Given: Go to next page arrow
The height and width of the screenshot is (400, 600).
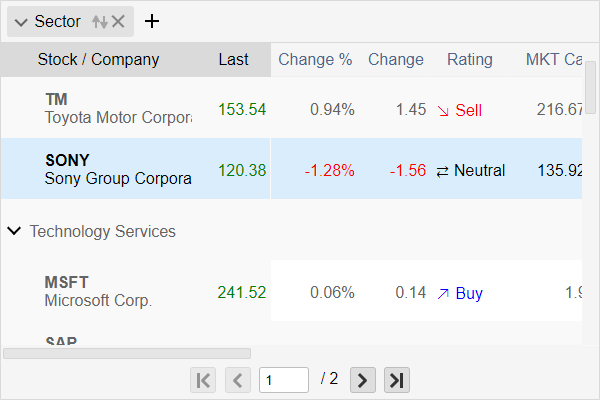Looking at the screenshot, I should click(x=363, y=379).
